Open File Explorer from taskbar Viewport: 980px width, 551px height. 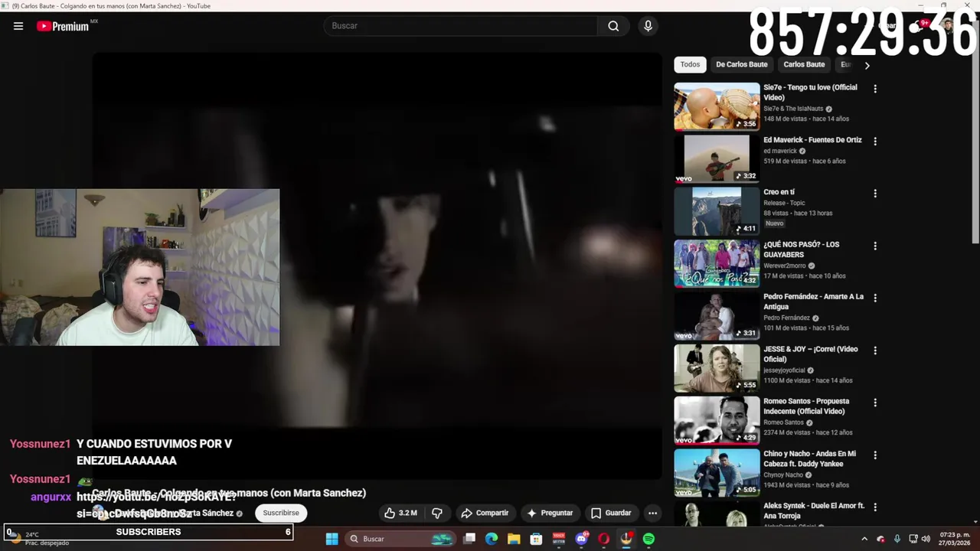point(514,539)
